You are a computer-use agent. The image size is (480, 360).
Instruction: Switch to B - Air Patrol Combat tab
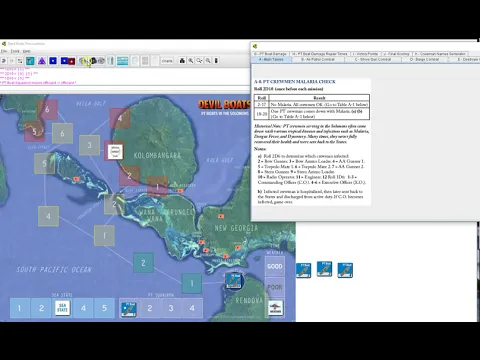[x=318, y=59]
